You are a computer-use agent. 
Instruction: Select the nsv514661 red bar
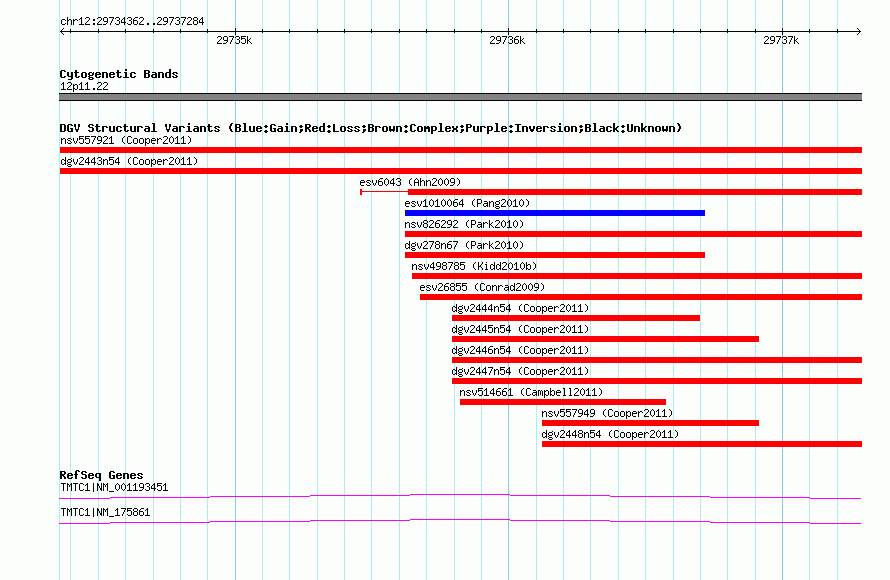coord(562,402)
